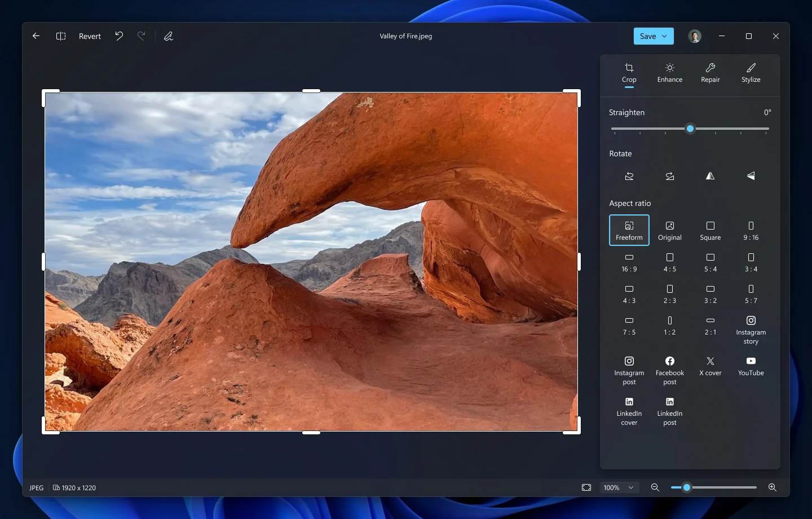Rotate image clockwise
The width and height of the screenshot is (812, 519).
(x=670, y=176)
